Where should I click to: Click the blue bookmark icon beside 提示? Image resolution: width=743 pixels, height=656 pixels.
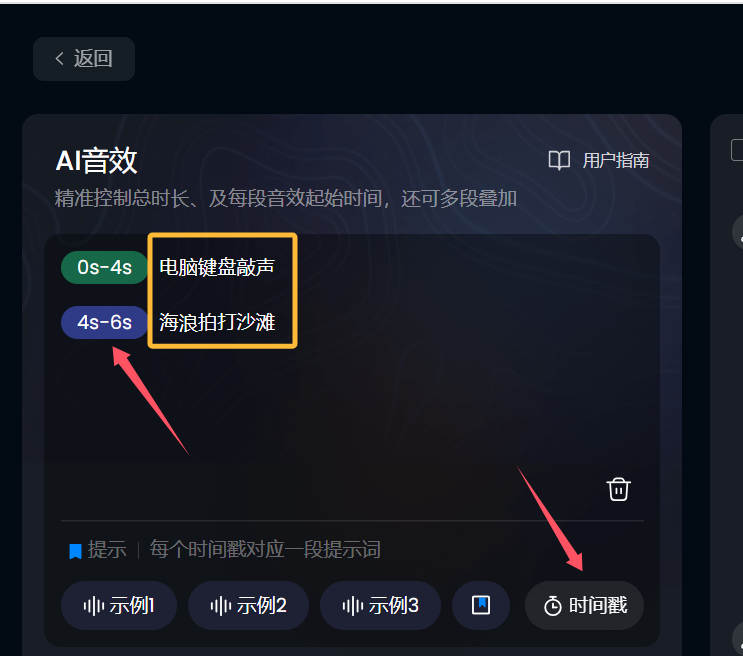tap(75, 551)
